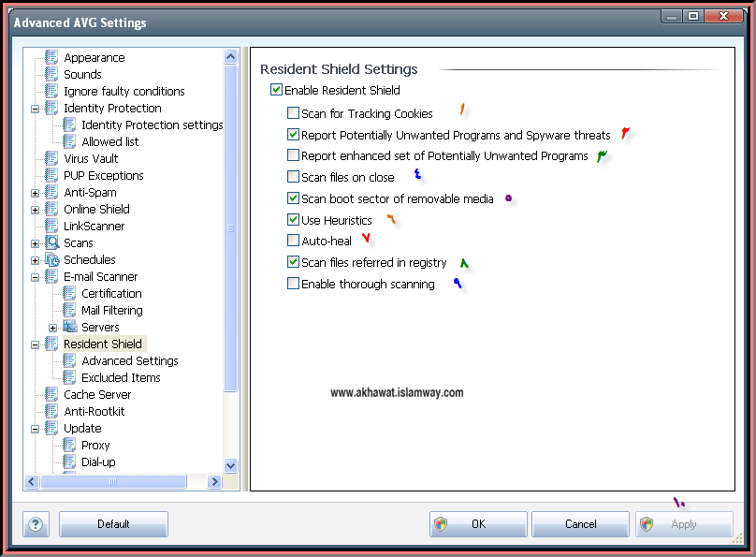This screenshot has height=557, width=756.
Task: Click the Identity Protection settings icon
Action: (69, 125)
